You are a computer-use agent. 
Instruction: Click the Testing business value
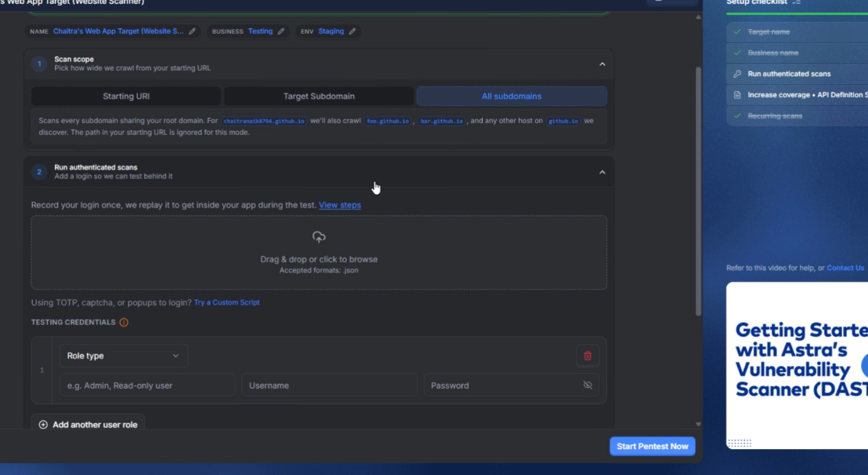[x=261, y=31]
